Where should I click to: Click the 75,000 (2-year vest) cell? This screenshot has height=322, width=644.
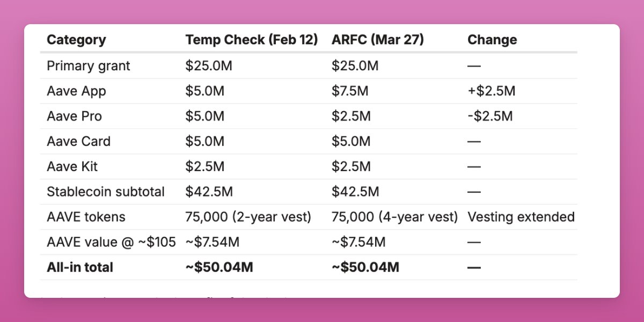(248, 217)
